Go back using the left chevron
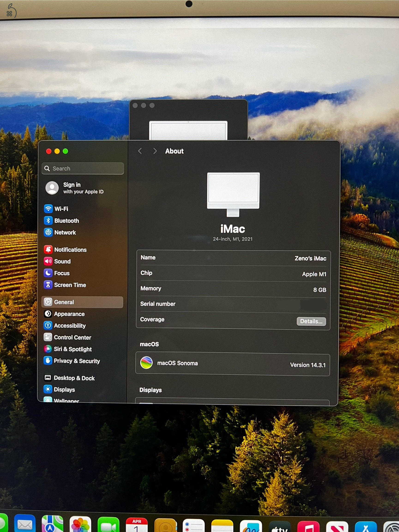Screen dimensions: 399x532 (140, 151)
